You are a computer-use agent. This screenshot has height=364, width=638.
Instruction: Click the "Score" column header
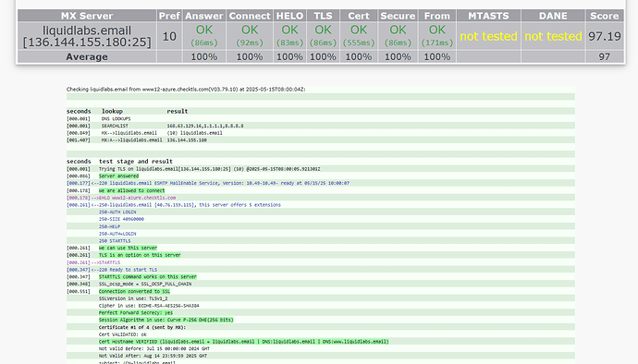coord(604,16)
